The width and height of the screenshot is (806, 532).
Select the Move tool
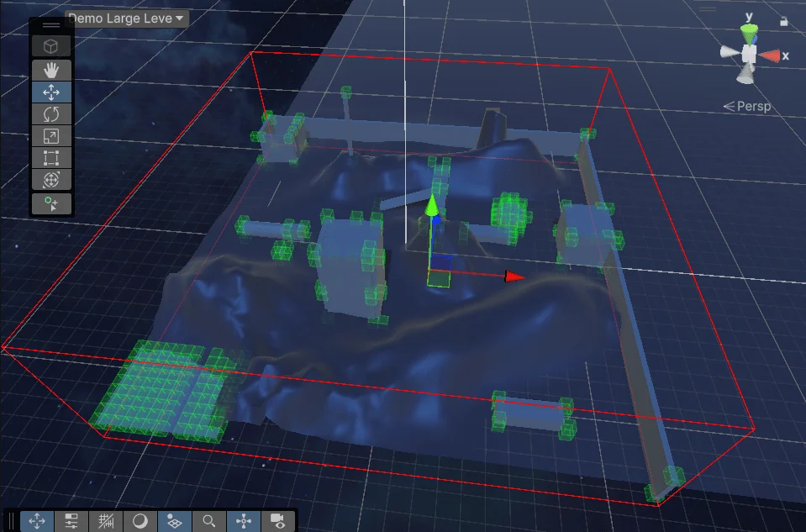pos(50,92)
